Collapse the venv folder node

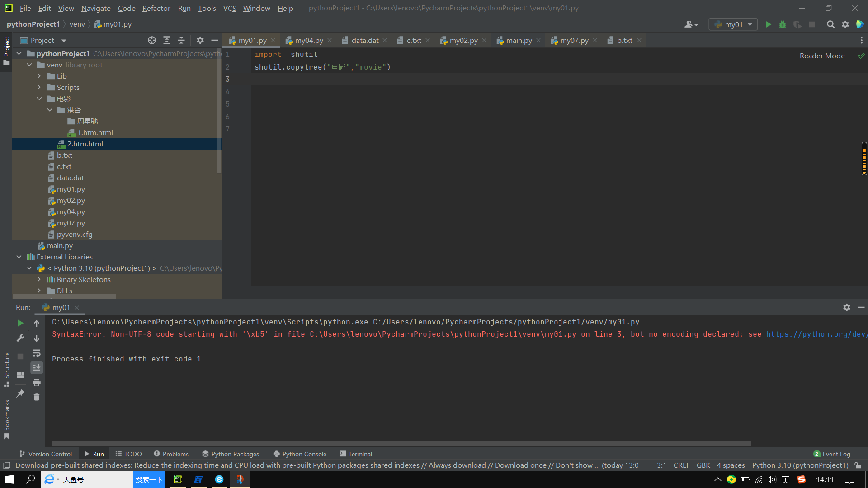click(29, 65)
